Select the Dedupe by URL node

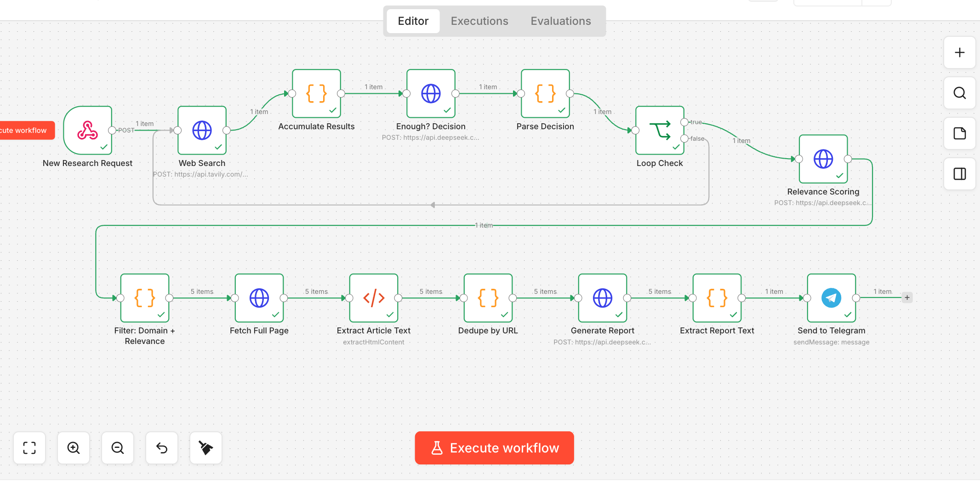pyautogui.click(x=488, y=298)
